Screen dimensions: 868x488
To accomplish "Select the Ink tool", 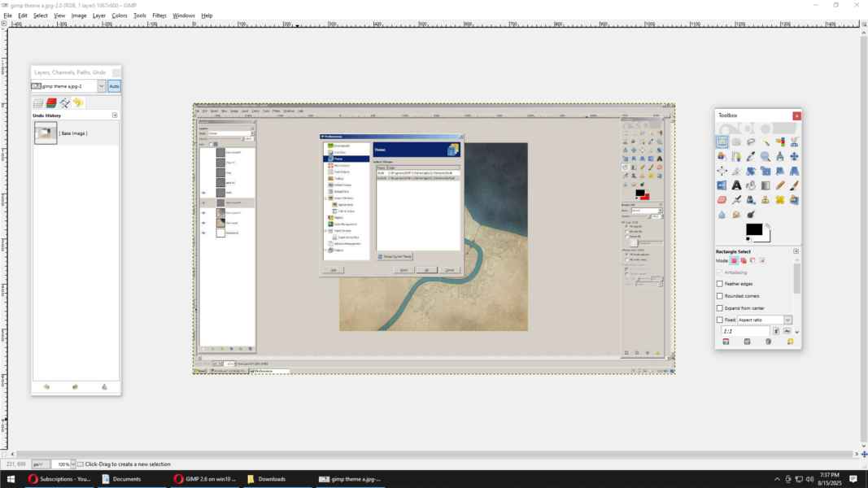I will pos(751,200).
